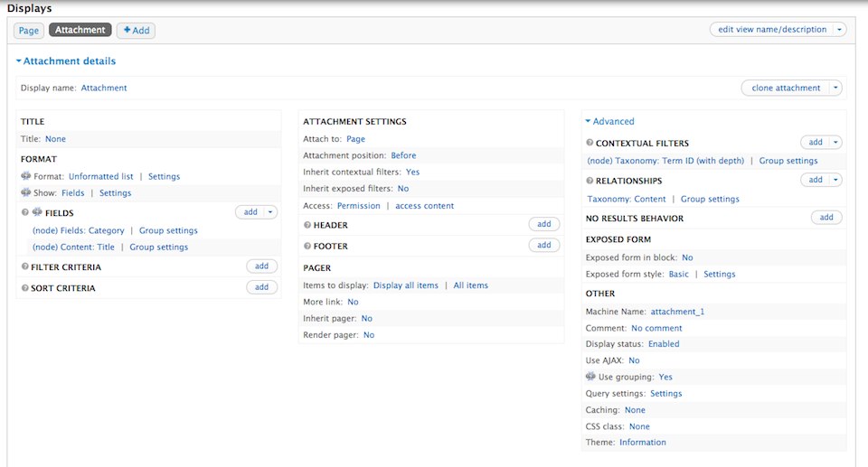Switch to the Page display tab
The image size is (868, 467).
(x=29, y=30)
